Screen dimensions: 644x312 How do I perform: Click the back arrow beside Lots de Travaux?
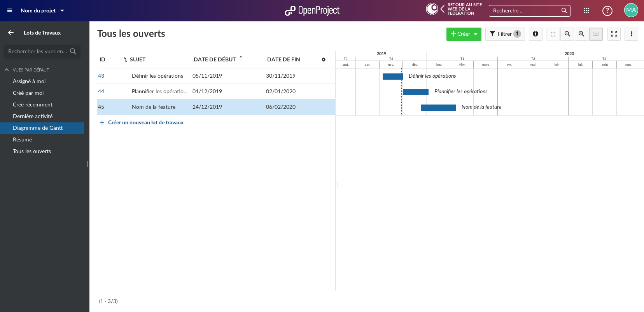click(11, 33)
